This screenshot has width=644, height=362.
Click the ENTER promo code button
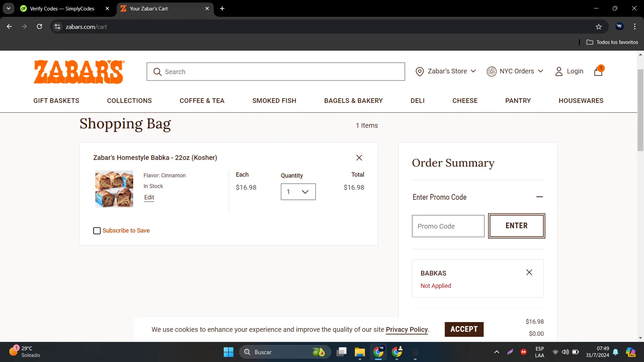tap(516, 226)
